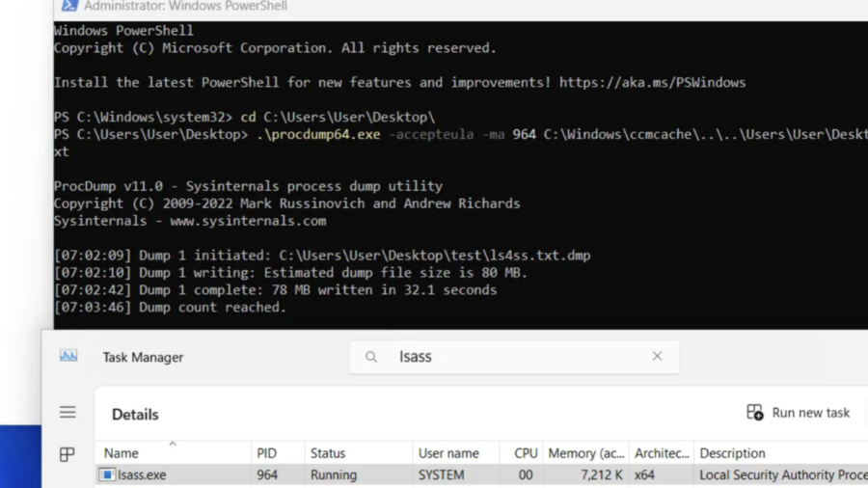Sort by the Status column header
Screen dimensions: 868x488
pos(359,453)
